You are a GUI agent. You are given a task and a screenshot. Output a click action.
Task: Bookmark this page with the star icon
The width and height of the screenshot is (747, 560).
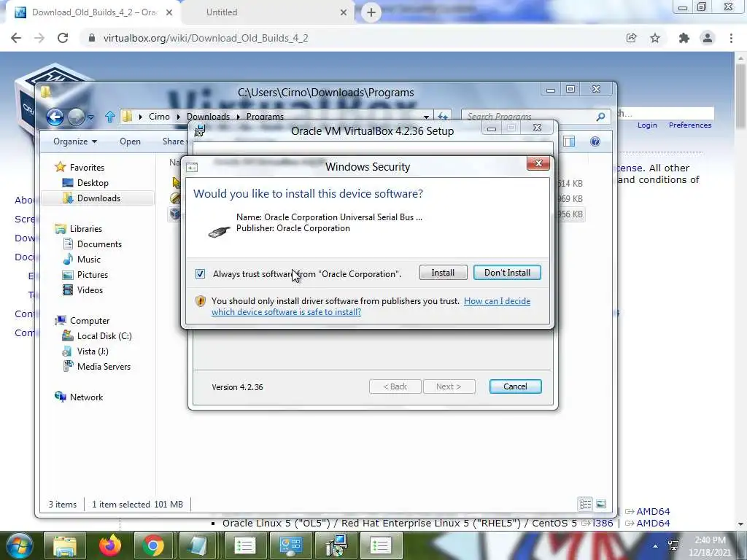click(x=655, y=38)
